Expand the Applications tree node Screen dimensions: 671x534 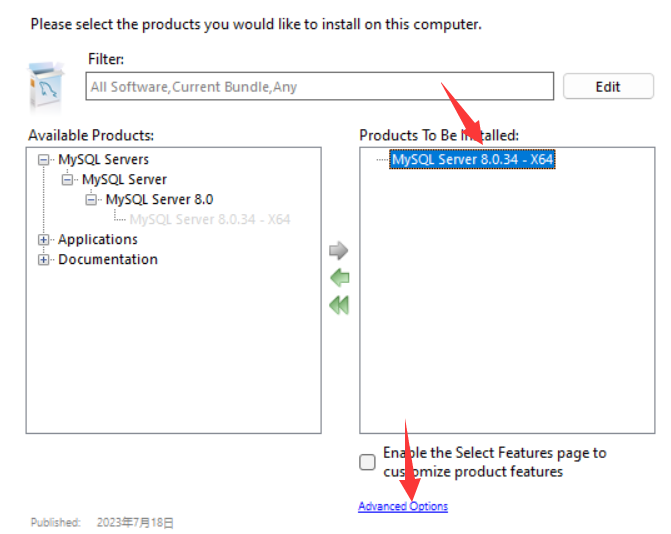click(43, 240)
